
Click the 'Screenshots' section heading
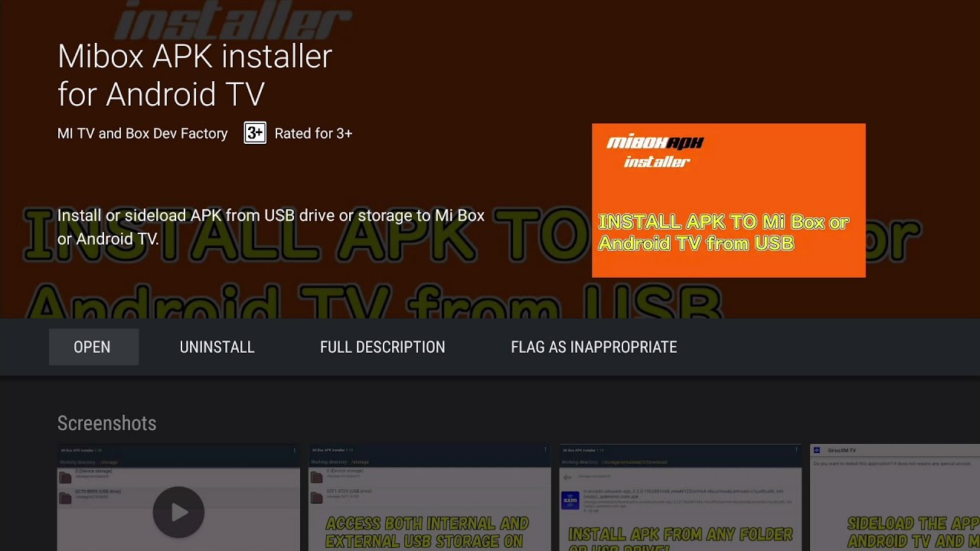[106, 423]
